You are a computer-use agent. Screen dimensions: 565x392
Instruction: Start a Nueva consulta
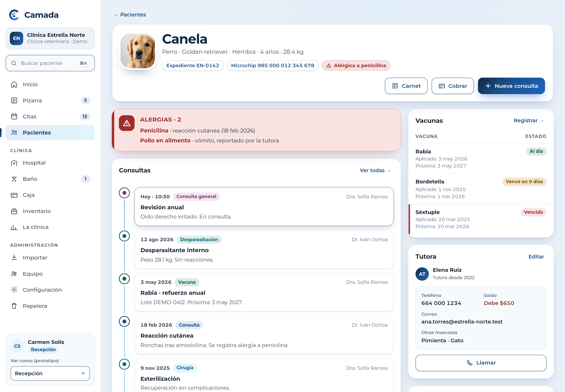[511, 86]
